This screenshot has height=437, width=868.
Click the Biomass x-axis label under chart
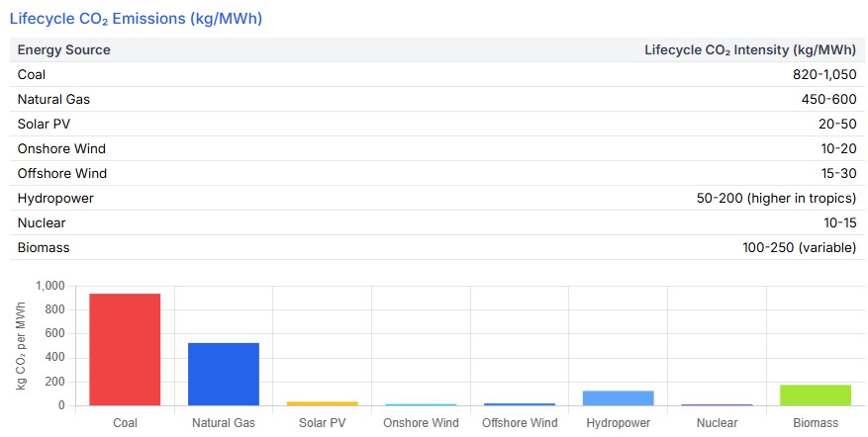click(817, 423)
